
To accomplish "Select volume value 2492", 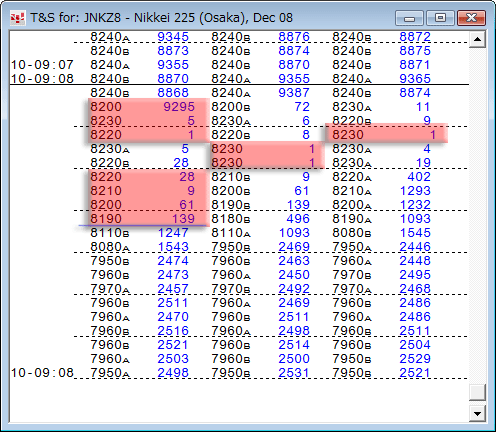I will (x=294, y=289).
